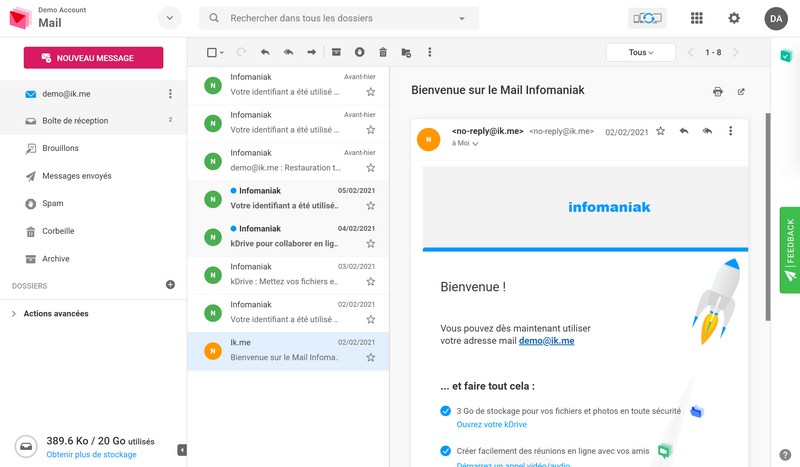Star the 02/02/2021 Infomaniak identifiant message
The height and width of the screenshot is (467, 800).
pyautogui.click(x=371, y=319)
